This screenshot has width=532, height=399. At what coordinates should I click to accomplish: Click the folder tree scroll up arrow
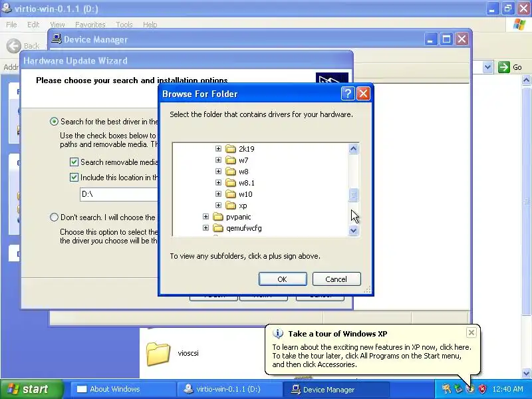(353, 148)
